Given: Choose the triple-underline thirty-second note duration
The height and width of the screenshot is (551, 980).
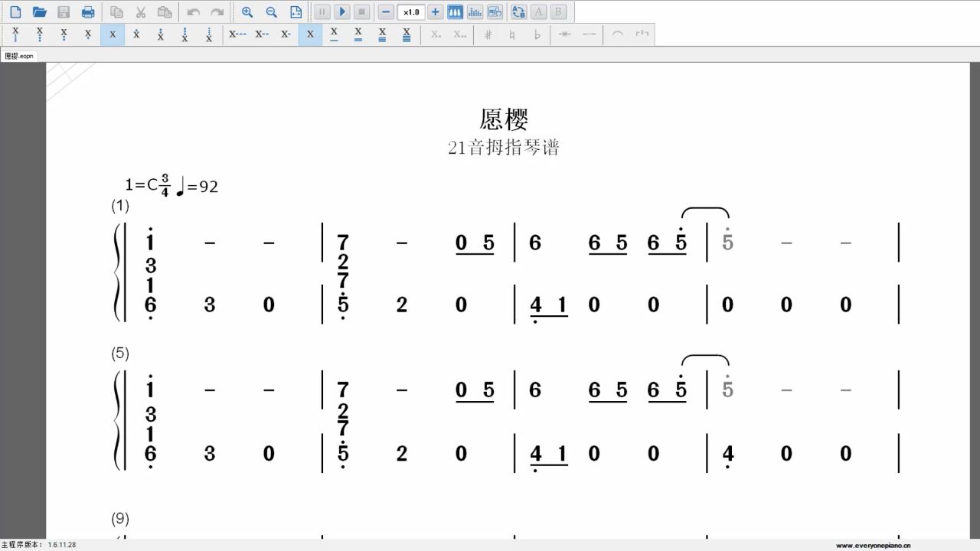Looking at the screenshot, I should [382, 34].
